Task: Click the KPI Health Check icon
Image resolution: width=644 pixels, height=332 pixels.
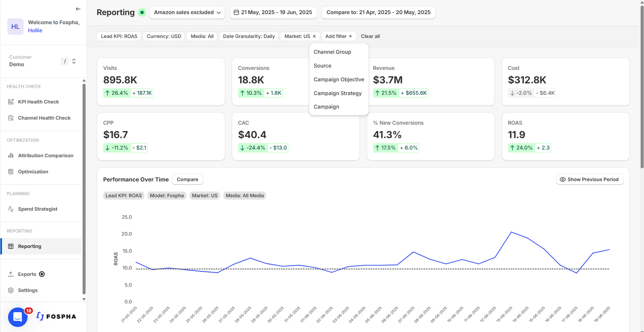Action: (11, 102)
